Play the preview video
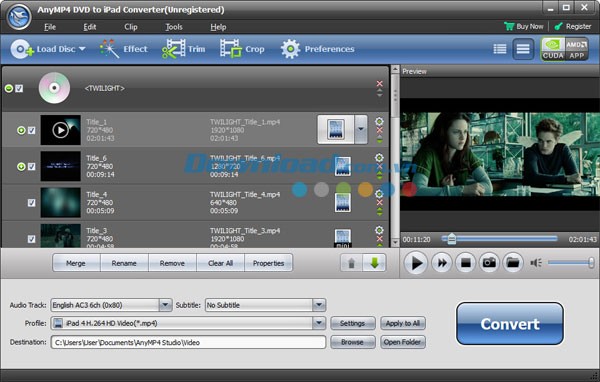Viewport: 600px width, 382px height. click(x=416, y=263)
